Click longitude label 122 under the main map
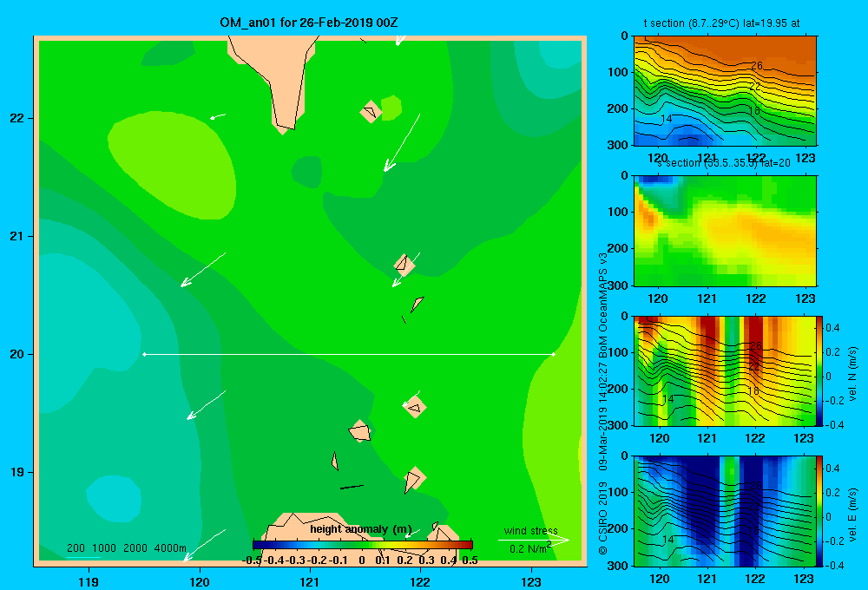 420,582
